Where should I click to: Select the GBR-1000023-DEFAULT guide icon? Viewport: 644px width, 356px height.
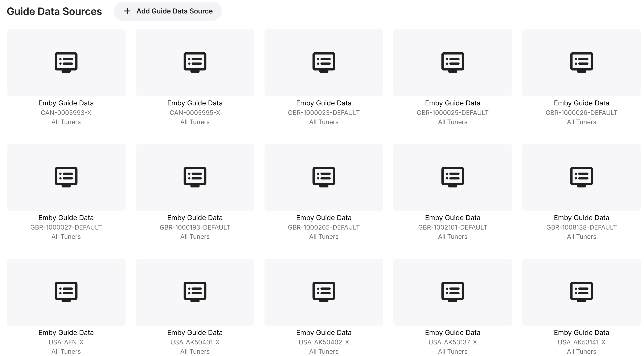[x=324, y=62]
